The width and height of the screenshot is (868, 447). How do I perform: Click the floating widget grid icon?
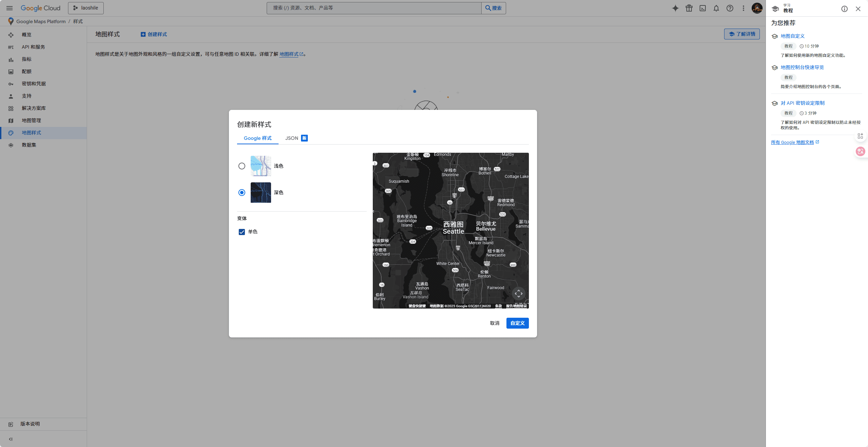(x=861, y=136)
